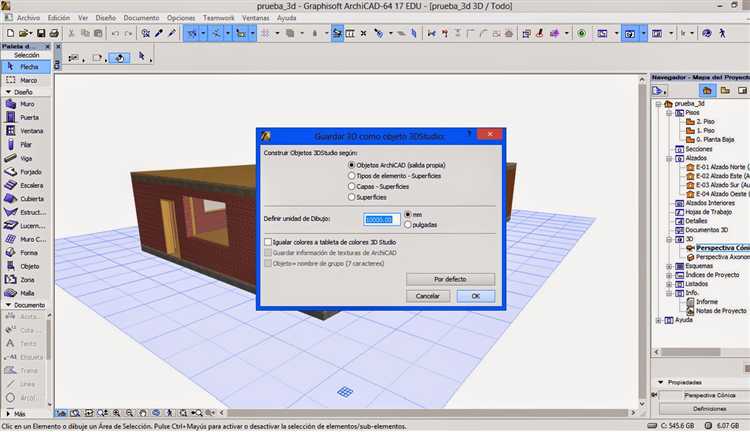Select 0. Planta Baja in navigator

[x=715, y=140]
